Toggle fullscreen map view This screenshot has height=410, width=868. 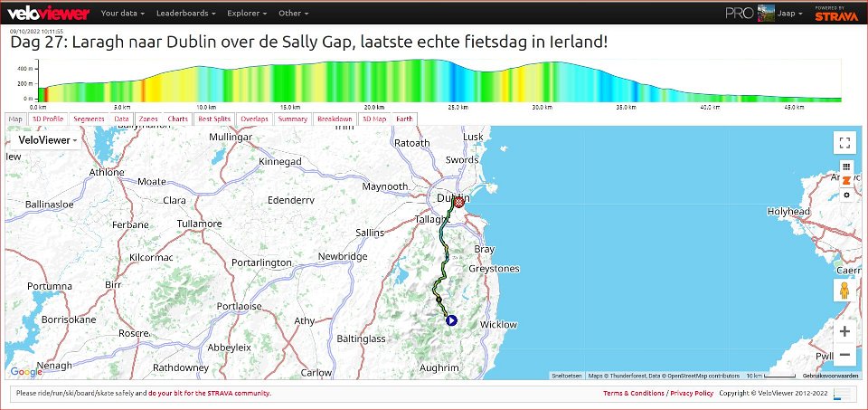(844, 142)
